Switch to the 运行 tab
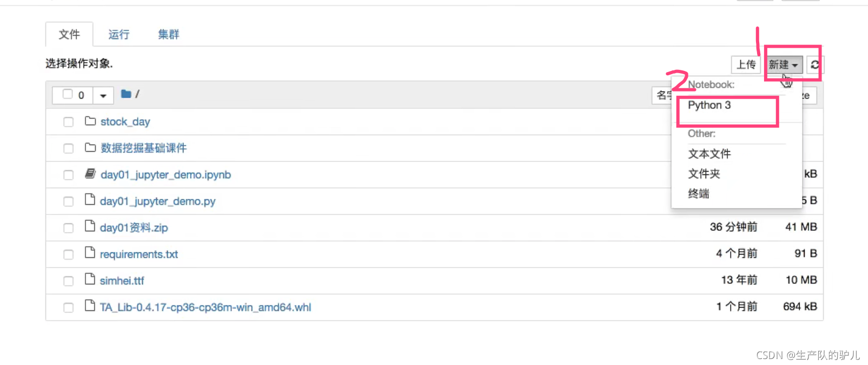868x365 pixels. tap(118, 34)
